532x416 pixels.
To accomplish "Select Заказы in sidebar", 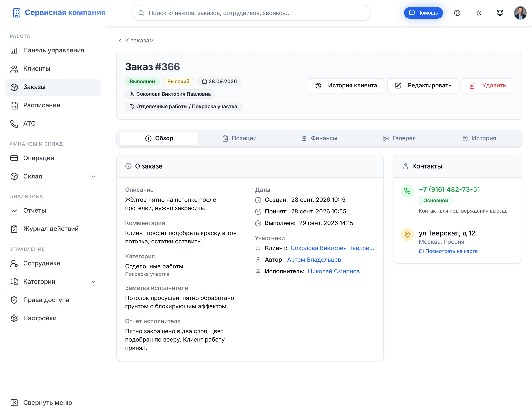I will point(53,87).
